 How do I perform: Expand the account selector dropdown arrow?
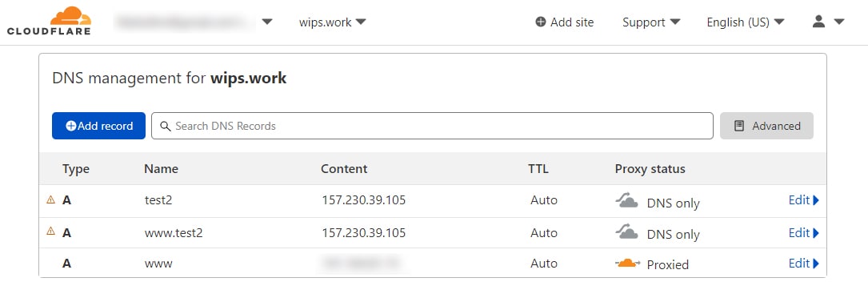click(x=267, y=22)
